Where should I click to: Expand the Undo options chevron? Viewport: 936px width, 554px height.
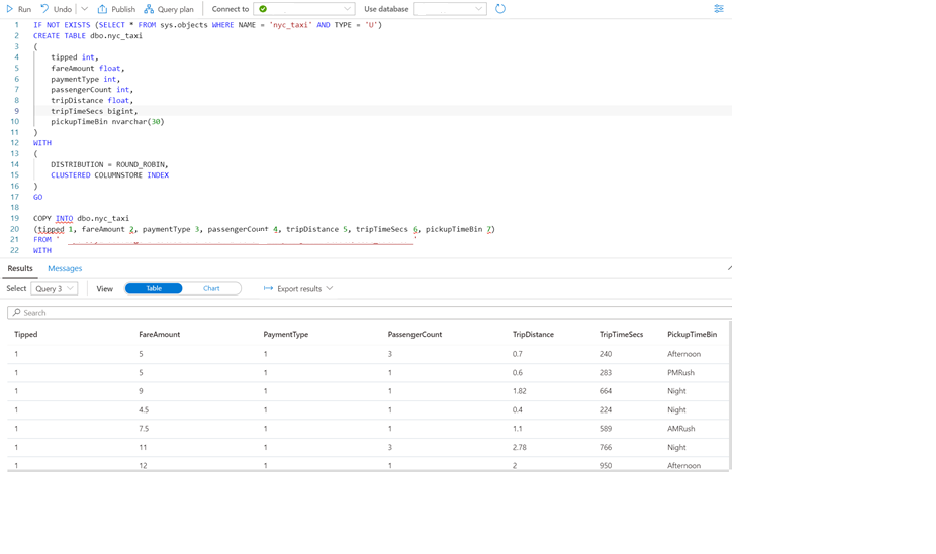pyautogui.click(x=84, y=9)
